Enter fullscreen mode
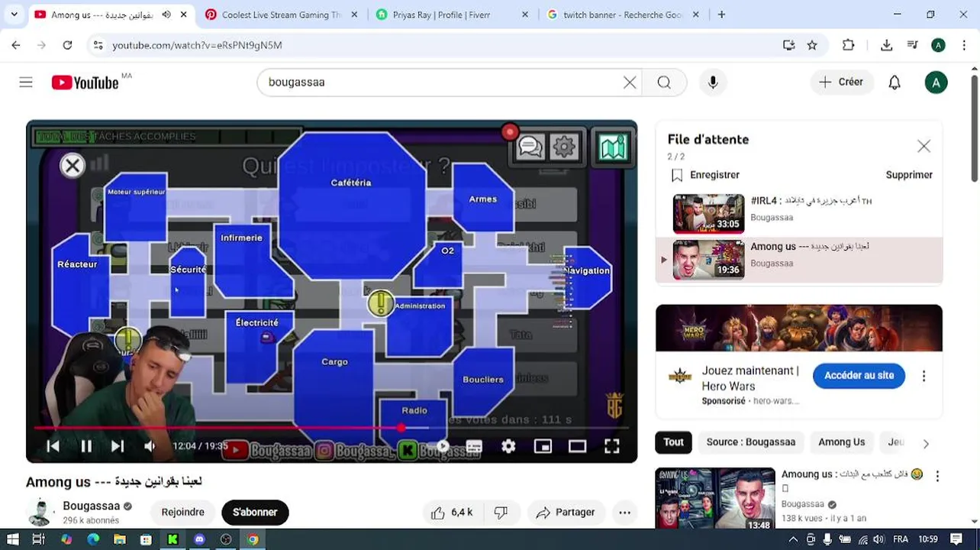Image resolution: width=980 pixels, height=550 pixels. tap(612, 446)
